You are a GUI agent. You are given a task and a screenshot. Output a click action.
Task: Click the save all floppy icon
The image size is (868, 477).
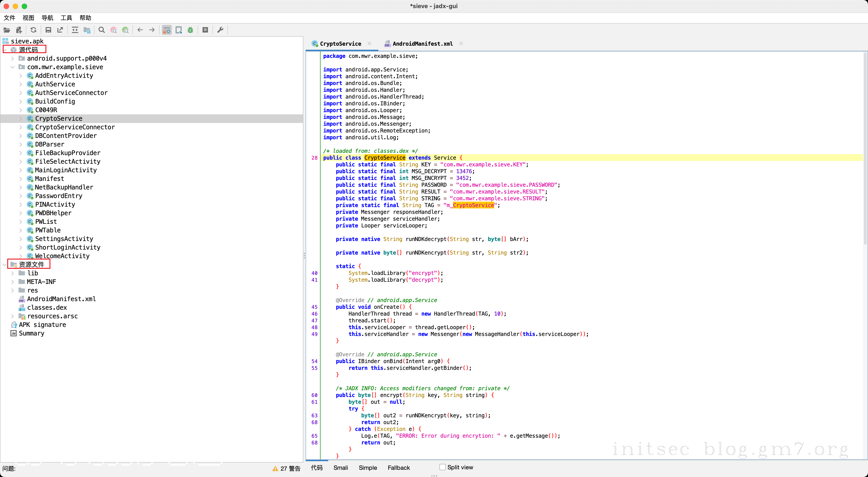[x=48, y=30]
